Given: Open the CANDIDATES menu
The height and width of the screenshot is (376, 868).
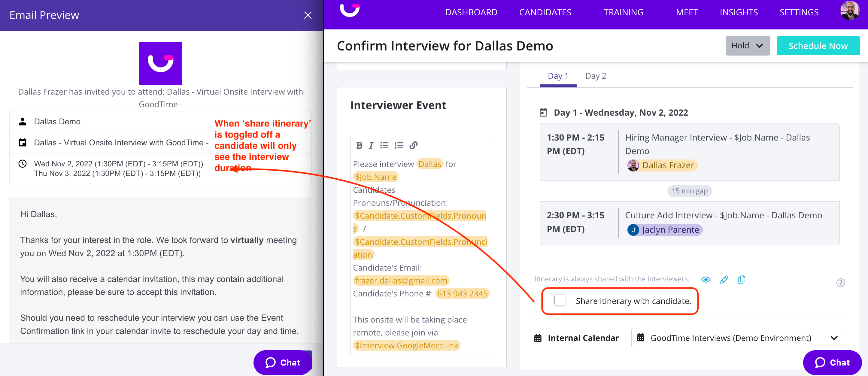Looking at the screenshot, I should point(545,13).
